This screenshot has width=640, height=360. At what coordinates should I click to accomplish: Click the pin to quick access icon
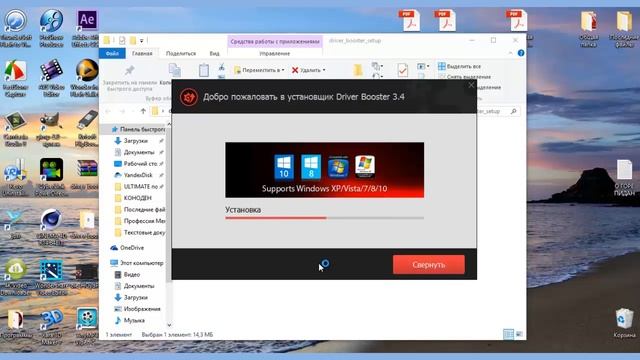click(x=129, y=70)
